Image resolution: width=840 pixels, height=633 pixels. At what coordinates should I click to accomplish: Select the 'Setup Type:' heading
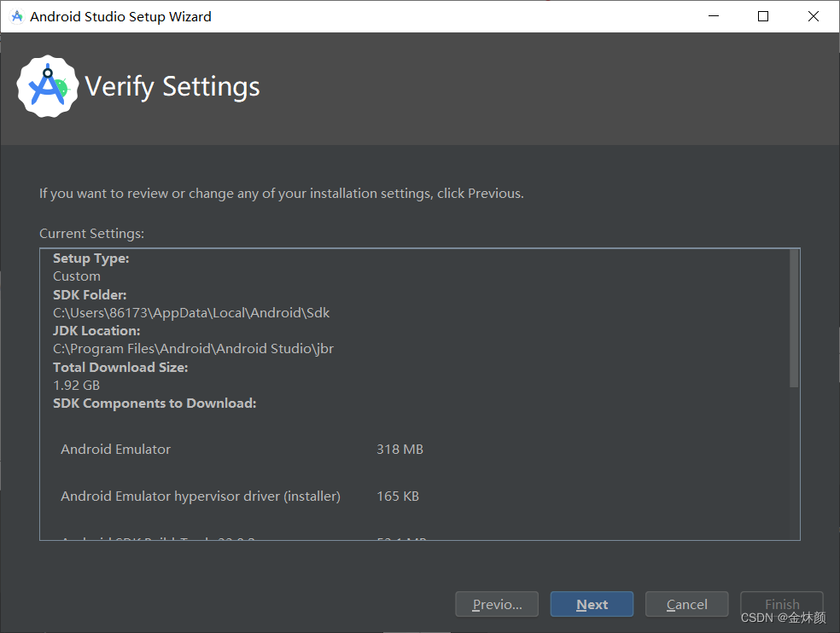tap(91, 258)
